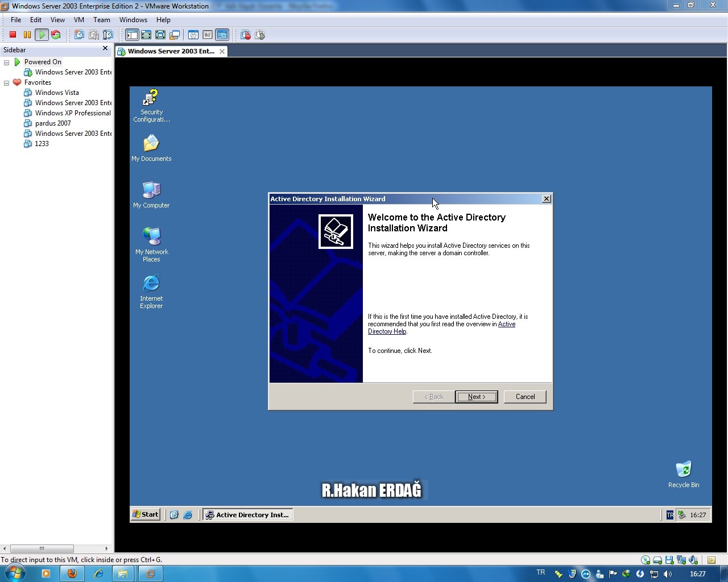The height and width of the screenshot is (582, 728).
Task: Suspend the VM with the pause icon
Action: click(x=27, y=35)
